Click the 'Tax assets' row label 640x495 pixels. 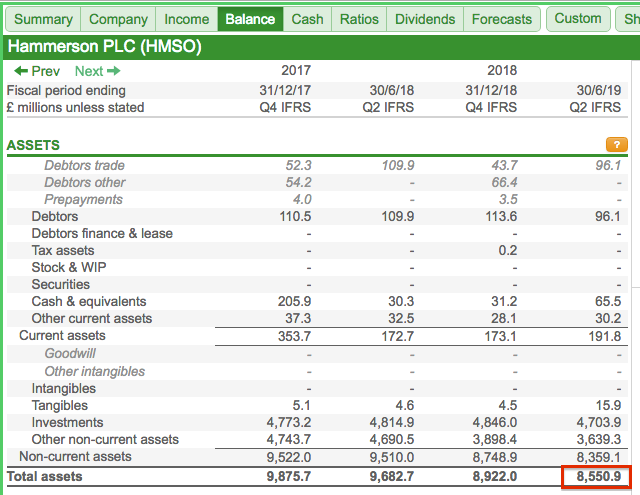(63, 251)
